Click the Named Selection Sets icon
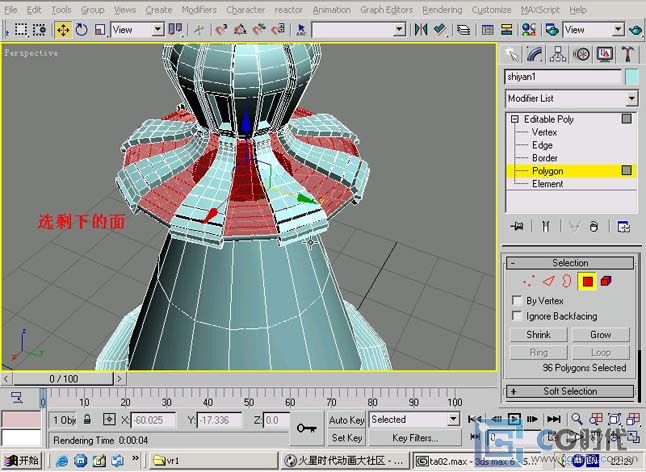 pos(301,30)
